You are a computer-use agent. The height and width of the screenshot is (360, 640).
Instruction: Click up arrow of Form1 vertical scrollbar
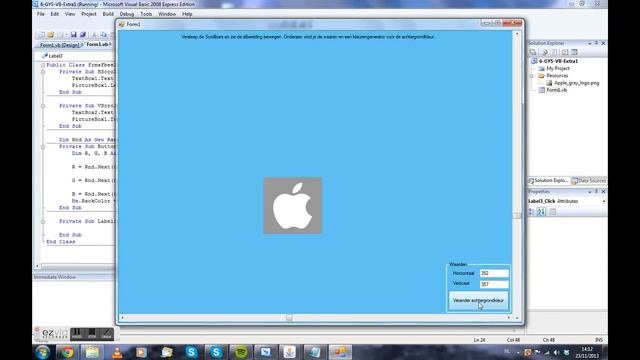click(x=517, y=34)
